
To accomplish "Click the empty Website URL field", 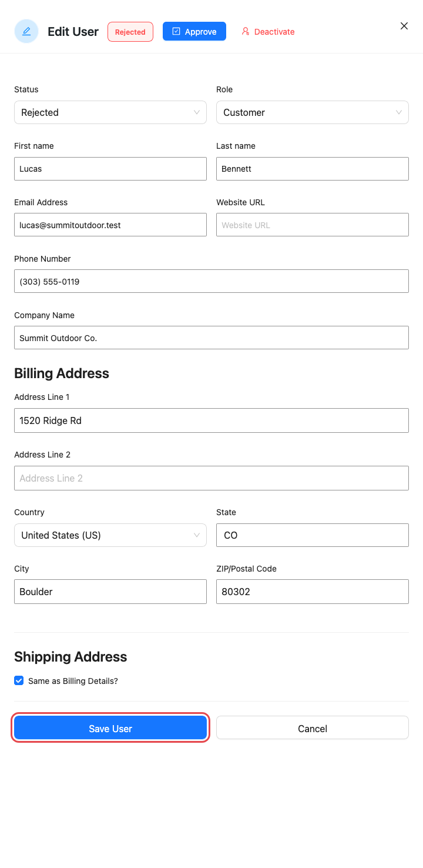I will click(x=313, y=225).
